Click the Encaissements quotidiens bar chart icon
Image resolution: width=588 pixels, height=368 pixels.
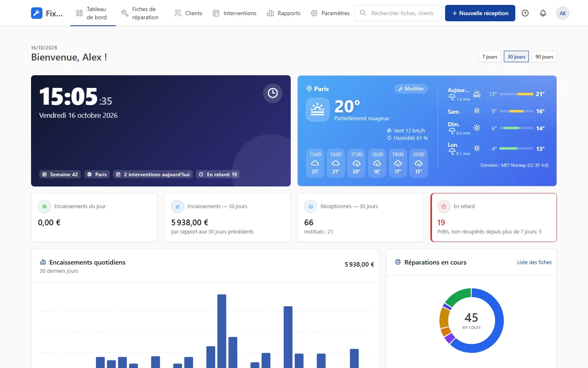(x=43, y=262)
